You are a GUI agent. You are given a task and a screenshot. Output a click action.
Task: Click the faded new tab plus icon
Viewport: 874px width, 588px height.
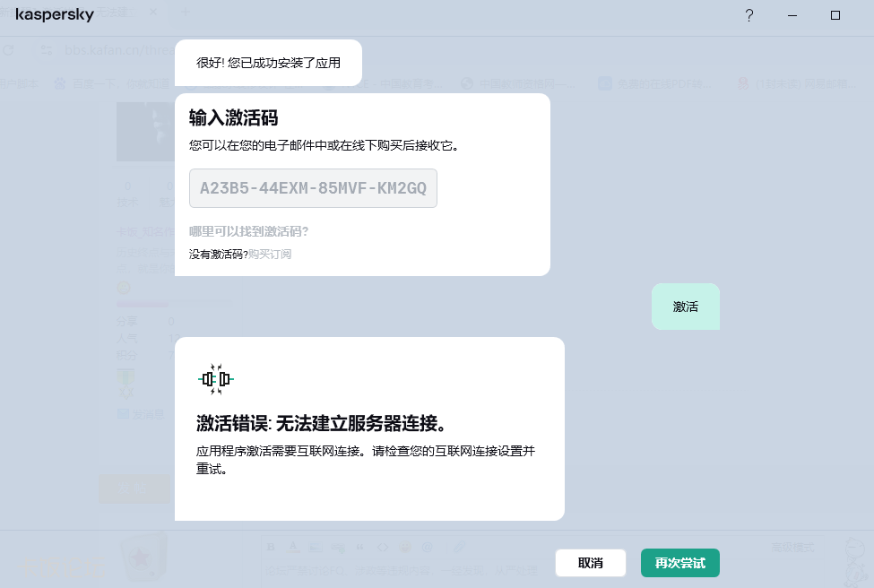coord(186,13)
